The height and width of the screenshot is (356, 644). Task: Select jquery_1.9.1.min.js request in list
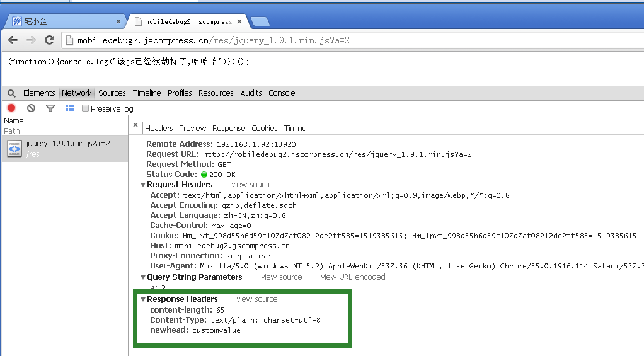click(x=67, y=144)
